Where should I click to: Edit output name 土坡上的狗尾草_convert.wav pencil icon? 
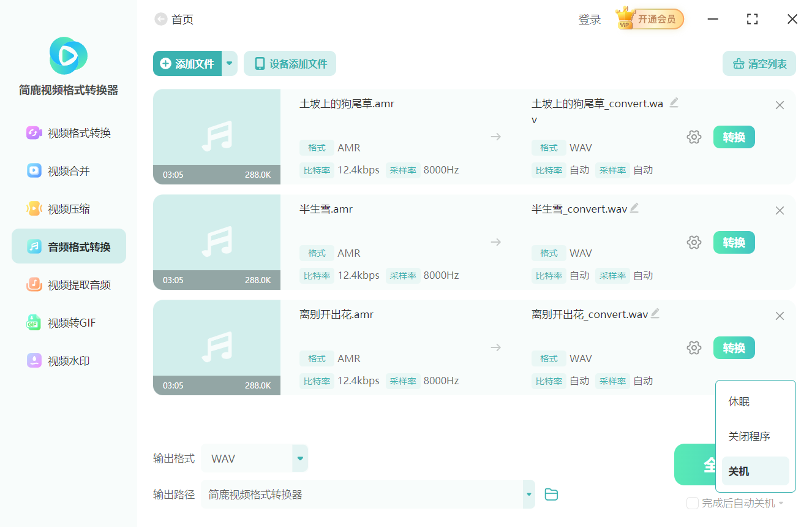674,103
